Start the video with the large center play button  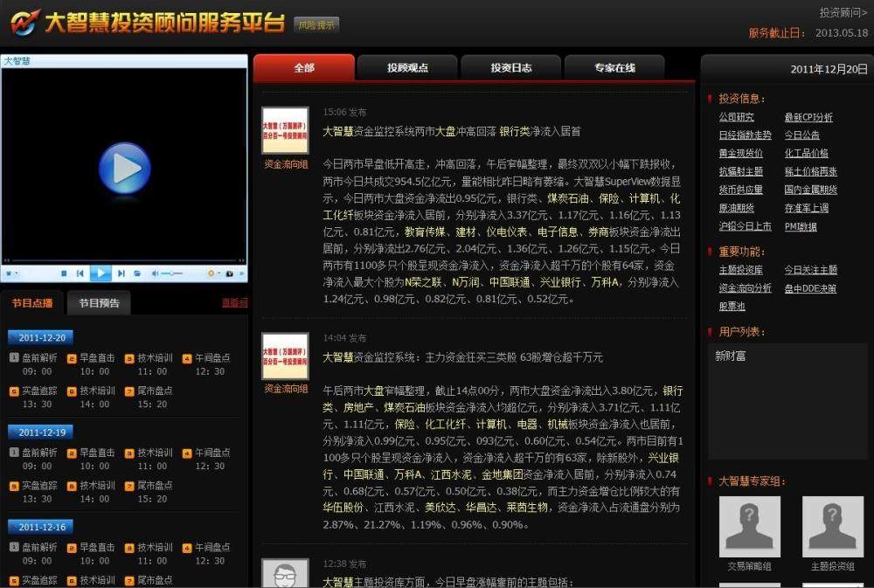[x=124, y=168]
